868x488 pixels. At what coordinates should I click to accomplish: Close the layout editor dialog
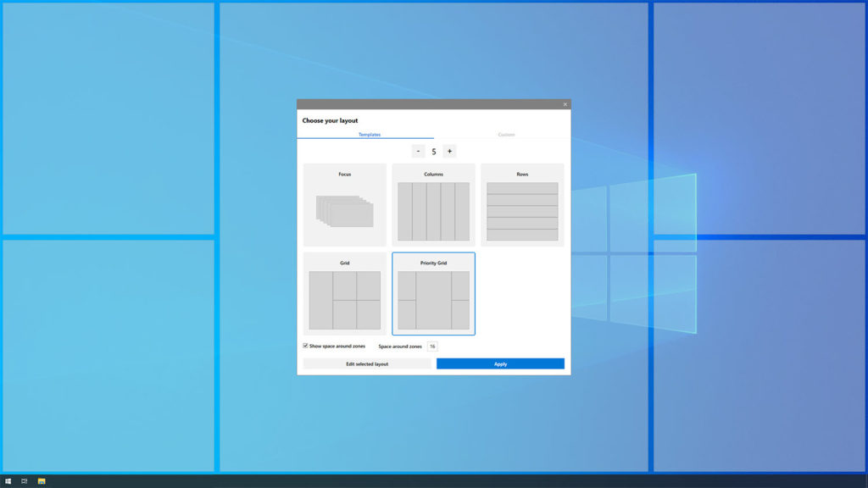tap(565, 104)
